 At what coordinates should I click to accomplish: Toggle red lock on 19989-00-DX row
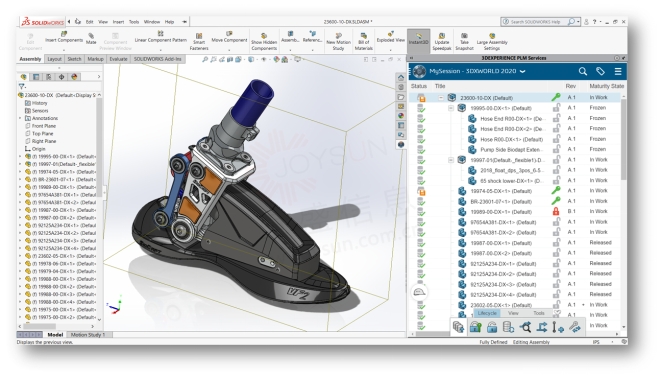click(556, 211)
